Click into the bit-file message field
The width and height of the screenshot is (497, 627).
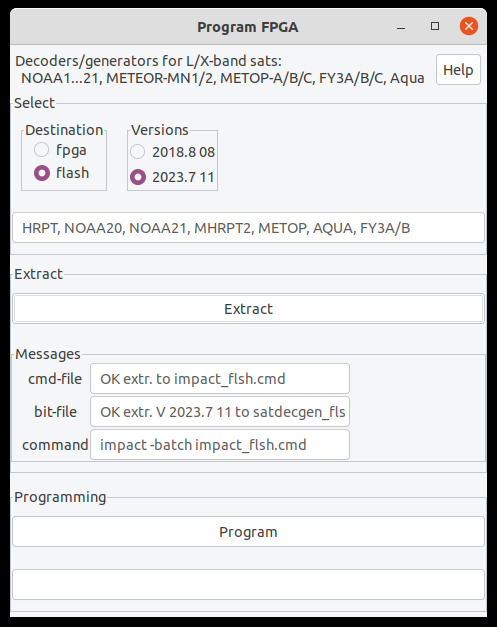(220, 411)
